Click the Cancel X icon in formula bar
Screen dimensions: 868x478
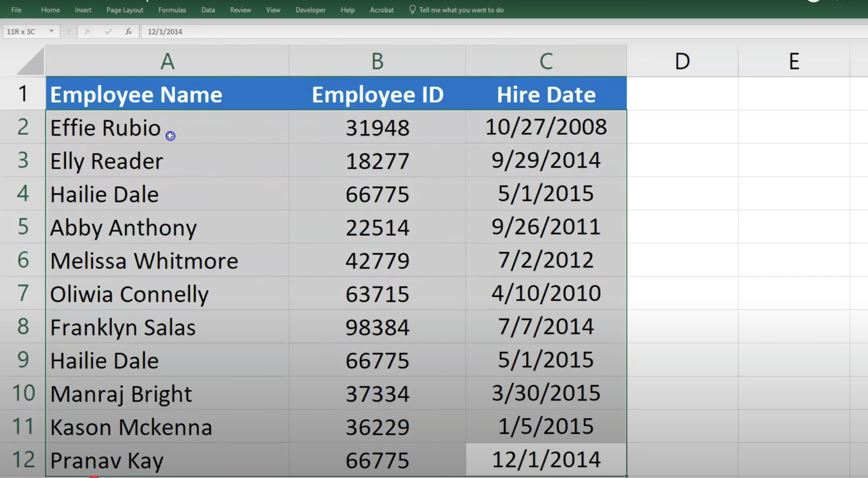(88, 32)
